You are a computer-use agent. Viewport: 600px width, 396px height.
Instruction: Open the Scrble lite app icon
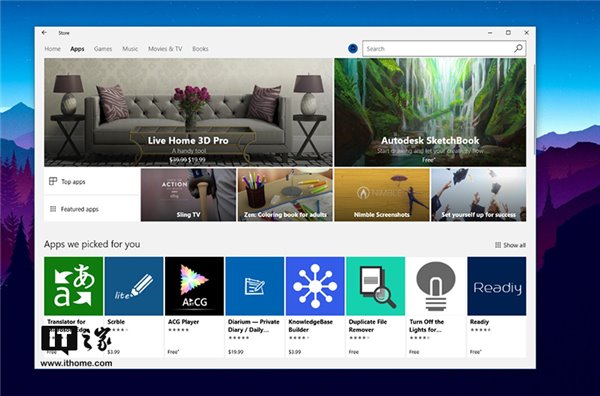point(134,286)
